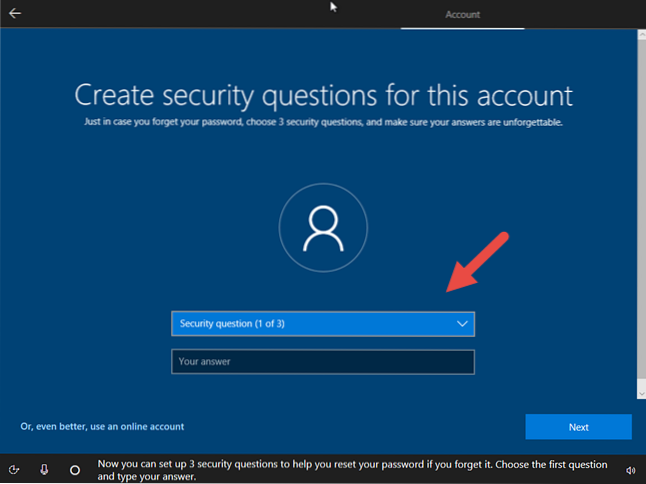This screenshot has height=484, width=646.
Task: Toggle the microphone icon in bottom bar
Action: [x=45, y=469]
